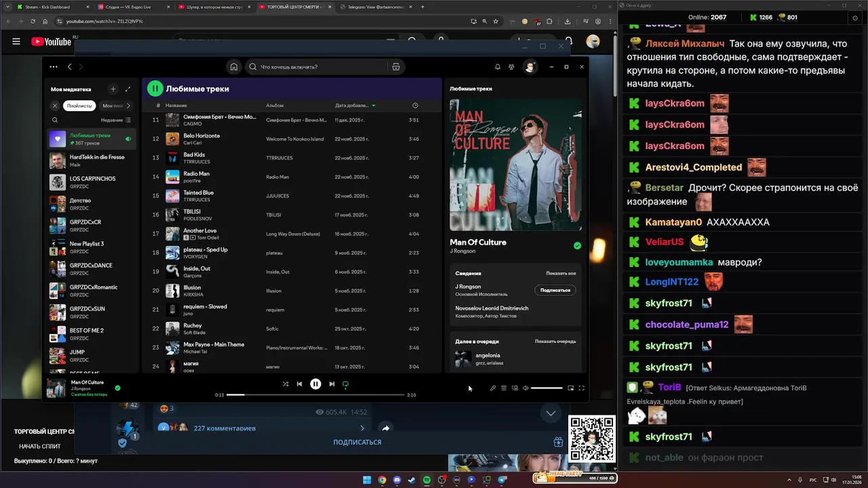Adjust Spotify volume slider
868x488 pixels.
click(x=547, y=388)
